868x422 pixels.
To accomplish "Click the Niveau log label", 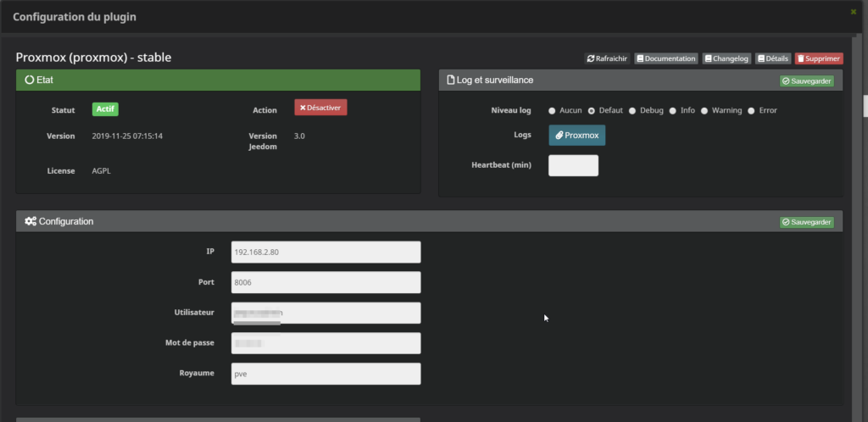I will click(511, 111).
